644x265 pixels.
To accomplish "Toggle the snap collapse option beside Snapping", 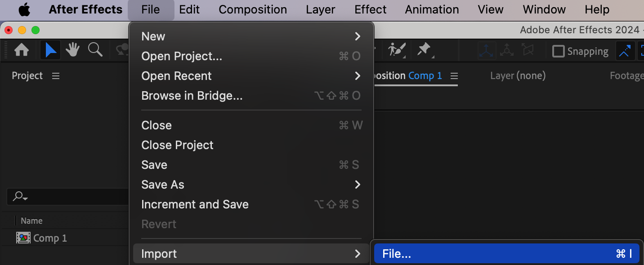I will 624,51.
